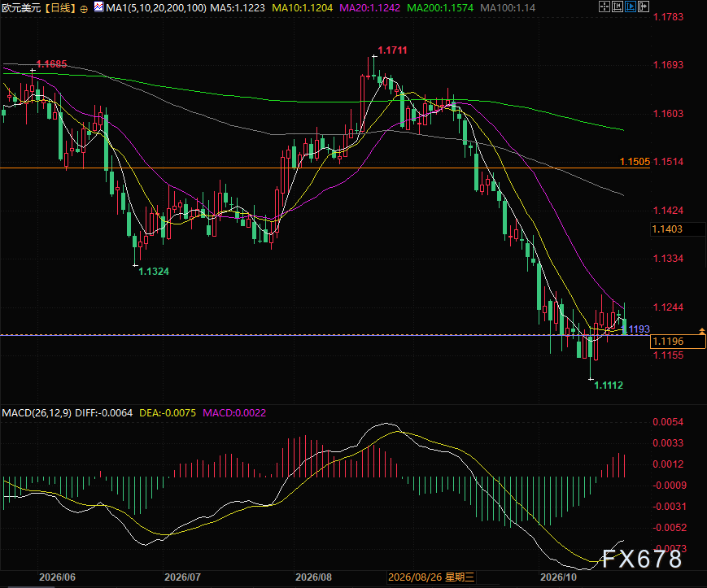Click the MA1(5,10,20,200,100) parameters label
The height and width of the screenshot is (588, 707).
156,7
